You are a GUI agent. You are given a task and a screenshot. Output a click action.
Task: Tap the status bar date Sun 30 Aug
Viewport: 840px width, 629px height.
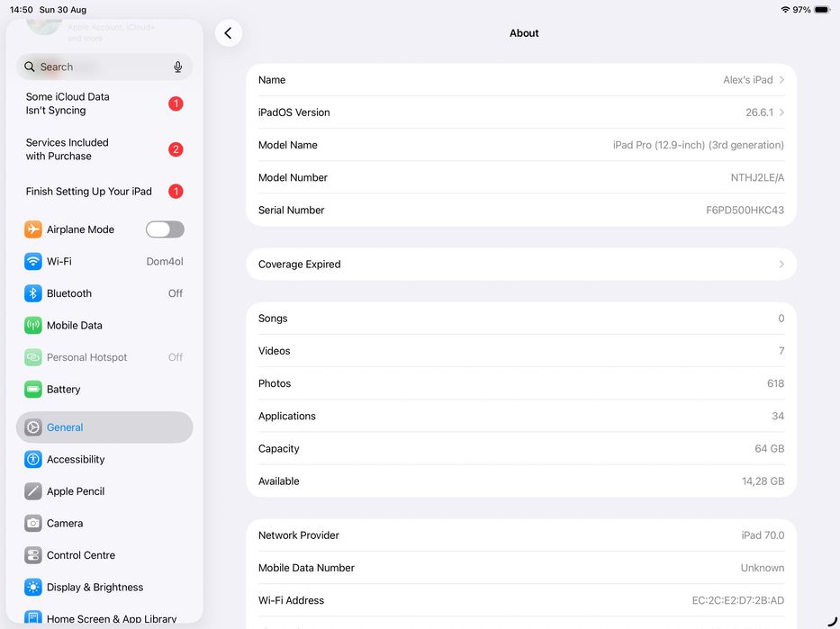(63, 10)
